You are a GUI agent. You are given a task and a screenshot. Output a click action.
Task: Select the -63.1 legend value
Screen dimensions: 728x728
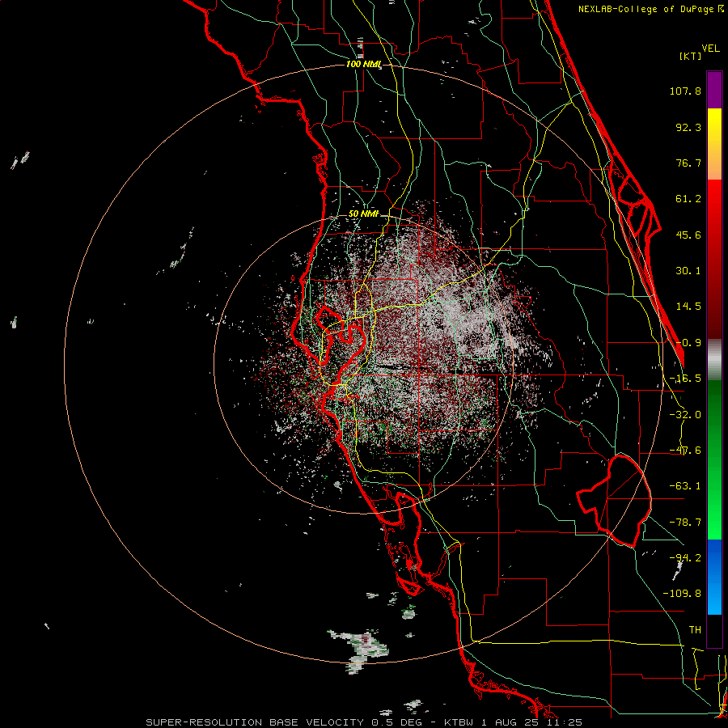685,486
